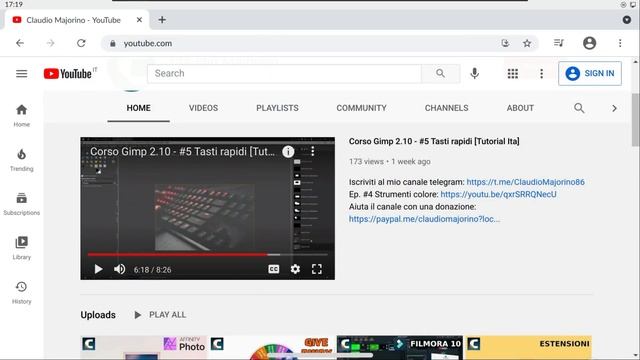Select the HOME channel tab
The height and width of the screenshot is (360, 640).
[x=138, y=108]
